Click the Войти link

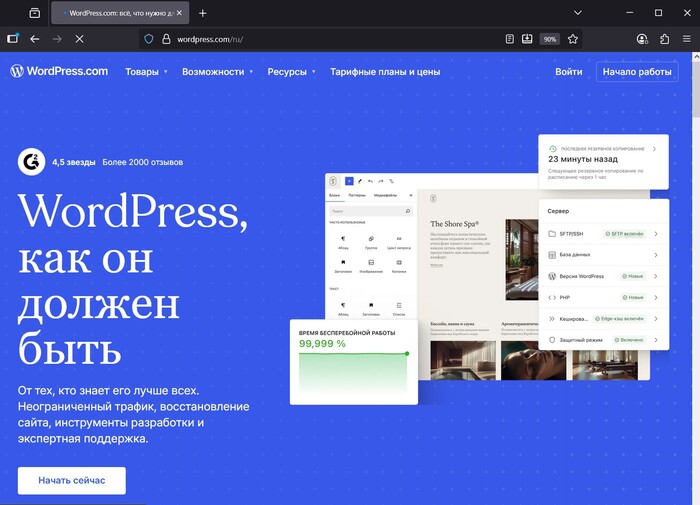click(x=568, y=72)
